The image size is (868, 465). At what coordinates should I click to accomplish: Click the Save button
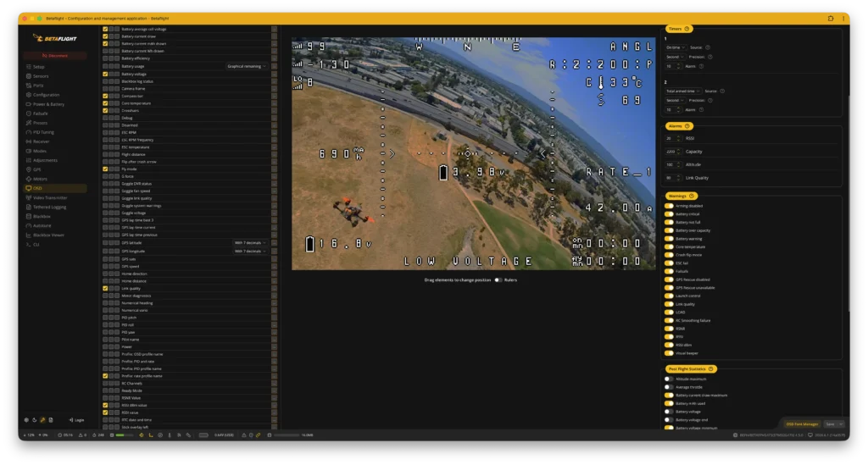(x=830, y=424)
